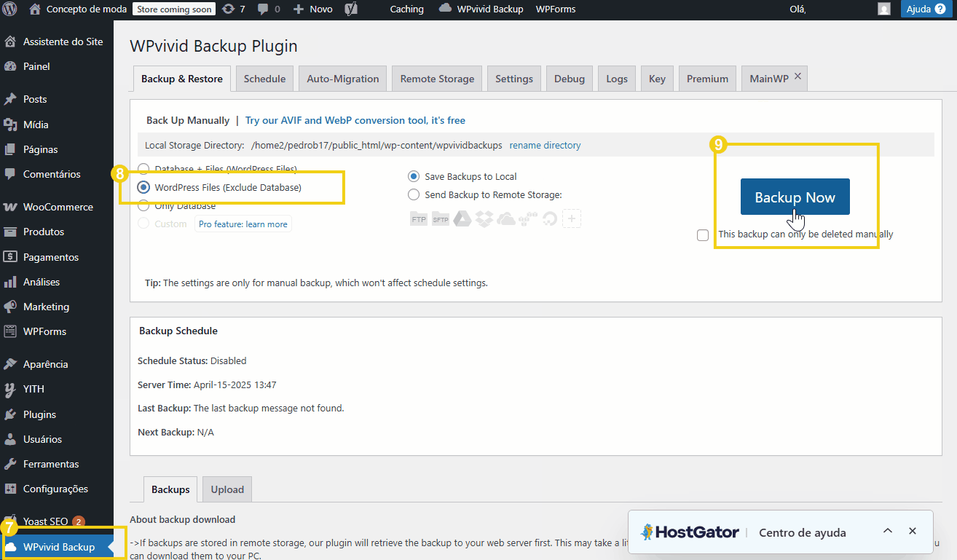Switch to the Auto-Migration tab
The width and height of the screenshot is (957, 560).
[x=343, y=79]
